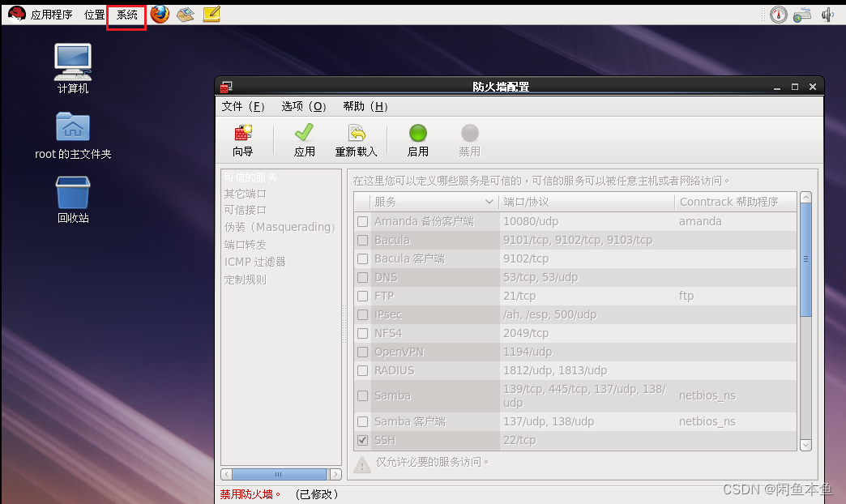The width and height of the screenshot is (846, 504).
Task: Open the 应用程序 panel menu
Action: pos(51,15)
